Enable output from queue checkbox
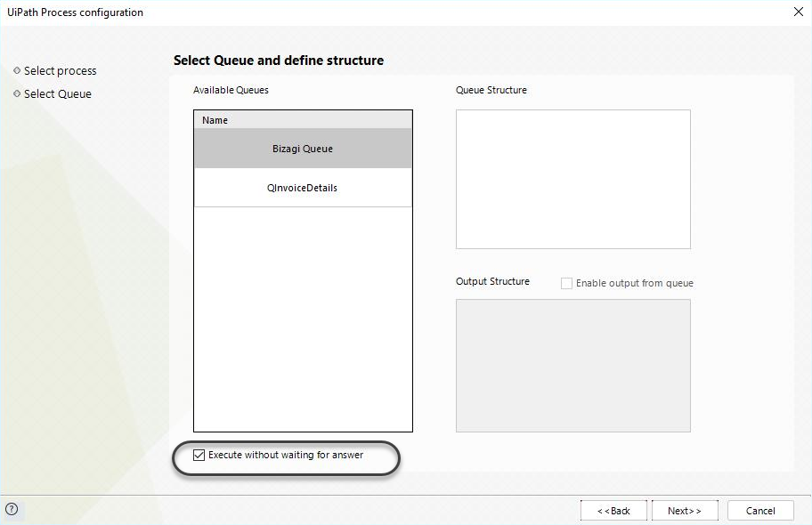 coord(566,283)
